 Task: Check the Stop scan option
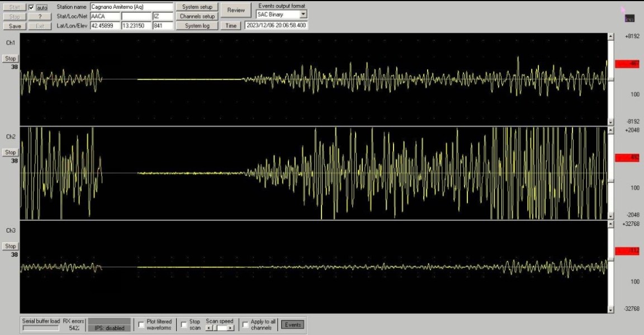tap(184, 325)
